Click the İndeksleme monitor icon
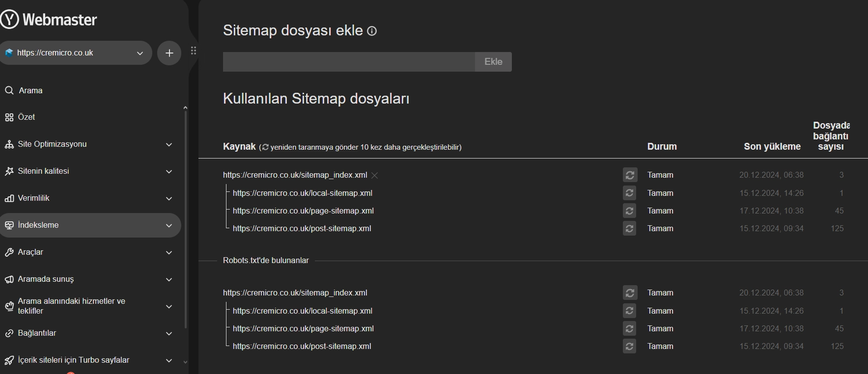 (x=9, y=225)
